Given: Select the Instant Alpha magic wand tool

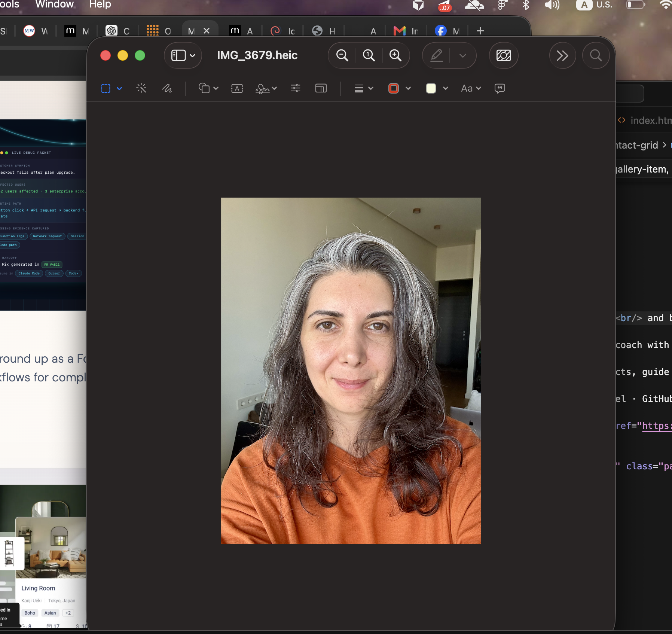Looking at the screenshot, I should [141, 88].
